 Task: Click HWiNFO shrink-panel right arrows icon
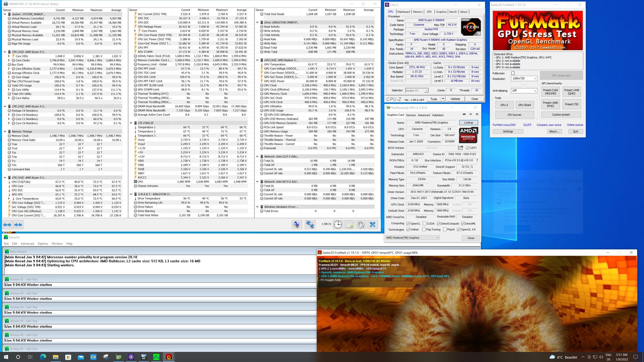tap(18, 225)
